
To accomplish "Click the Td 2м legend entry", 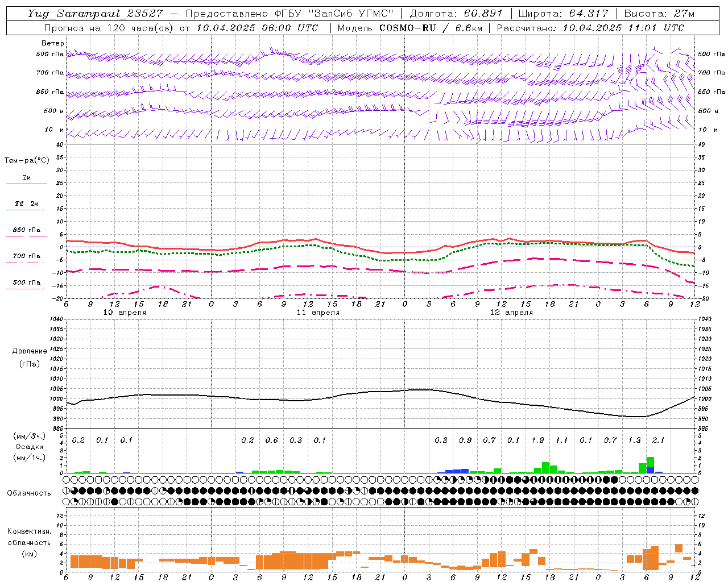I will [x=27, y=203].
